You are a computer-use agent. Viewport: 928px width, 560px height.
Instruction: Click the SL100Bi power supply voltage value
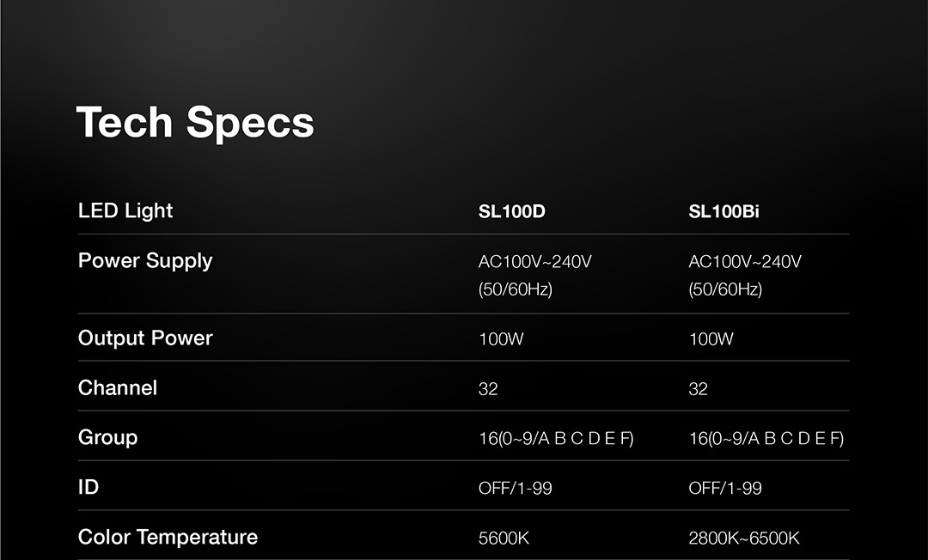click(x=744, y=262)
